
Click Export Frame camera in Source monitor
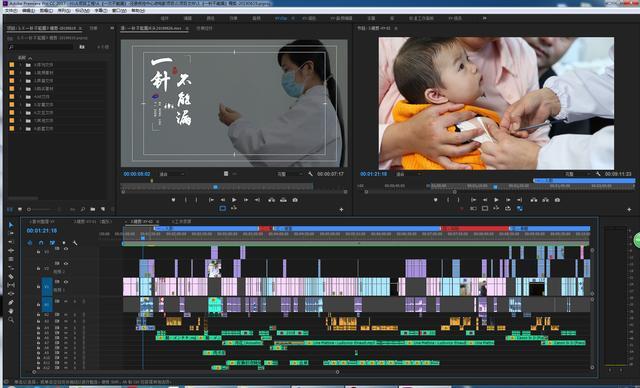pos(295,200)
